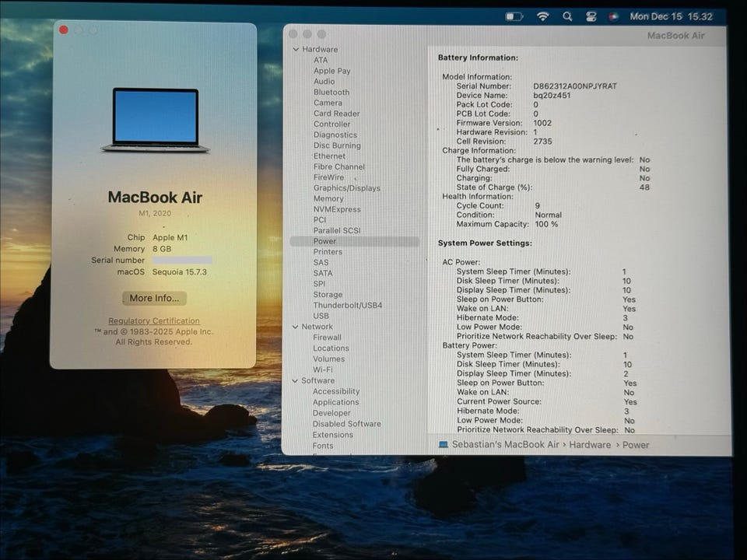Select Storage in sidebar
The image size is (747, 560).
pyautogui.click(x=328, y=295)
